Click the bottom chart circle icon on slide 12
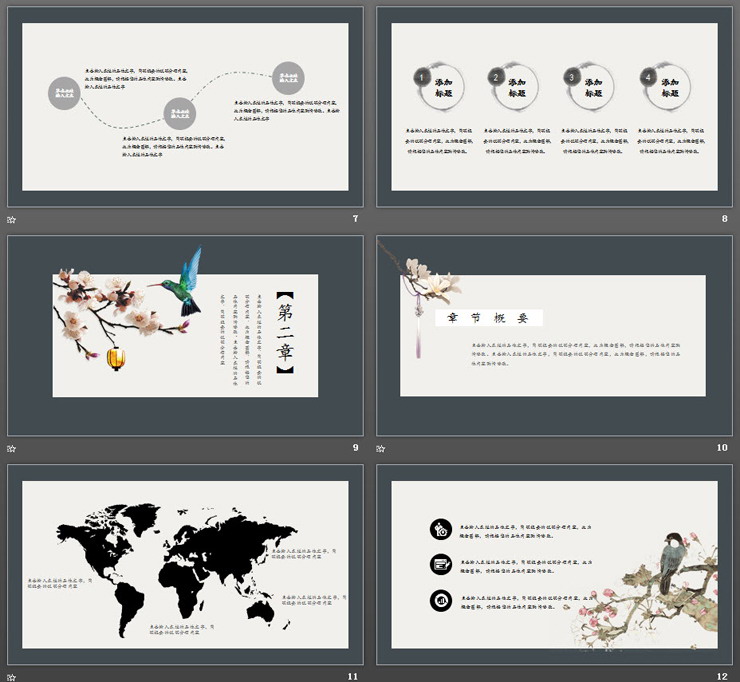Screen dimensions: 740x682 point(440,600)
